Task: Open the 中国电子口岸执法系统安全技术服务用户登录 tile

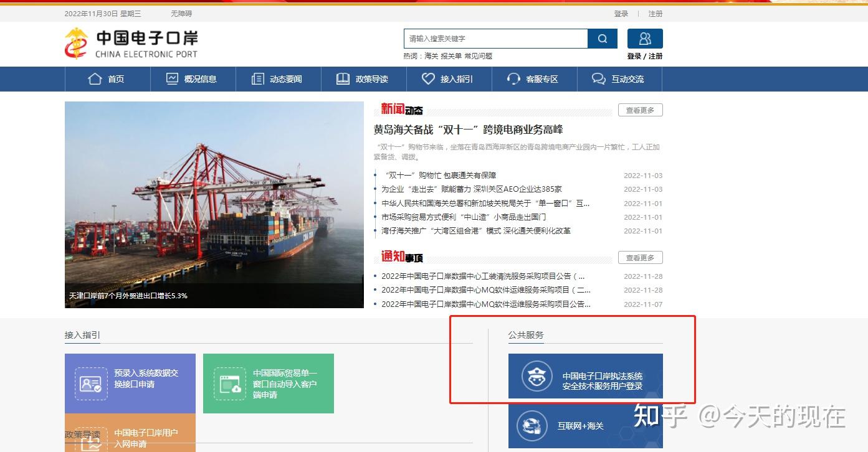Action: click(586, 376)
